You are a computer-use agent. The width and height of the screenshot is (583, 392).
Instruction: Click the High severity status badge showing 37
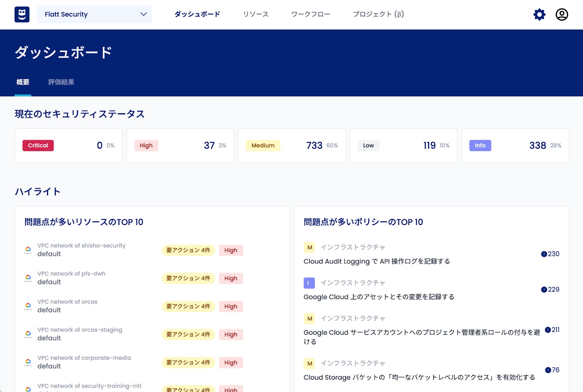[x=146, y=145]
